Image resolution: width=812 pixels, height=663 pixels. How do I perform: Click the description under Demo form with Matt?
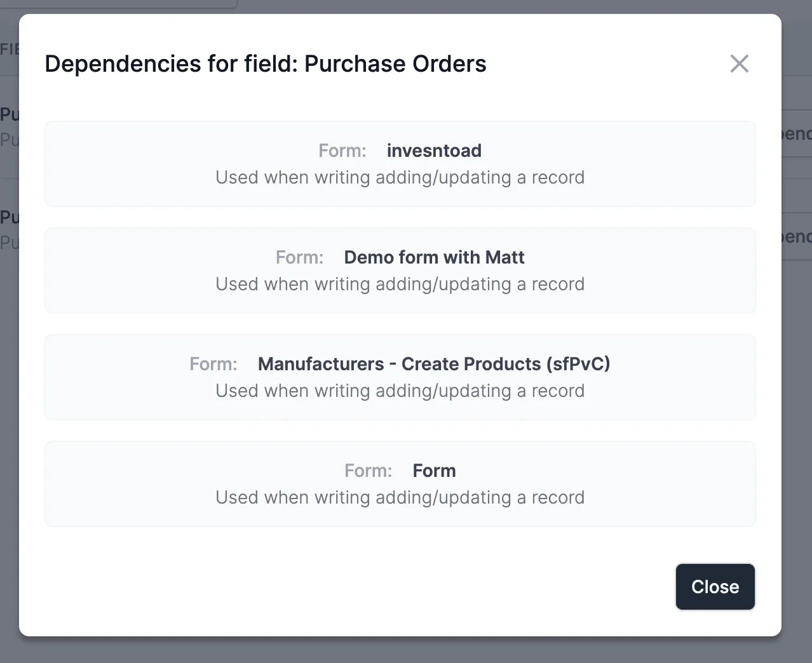[400, 284]
